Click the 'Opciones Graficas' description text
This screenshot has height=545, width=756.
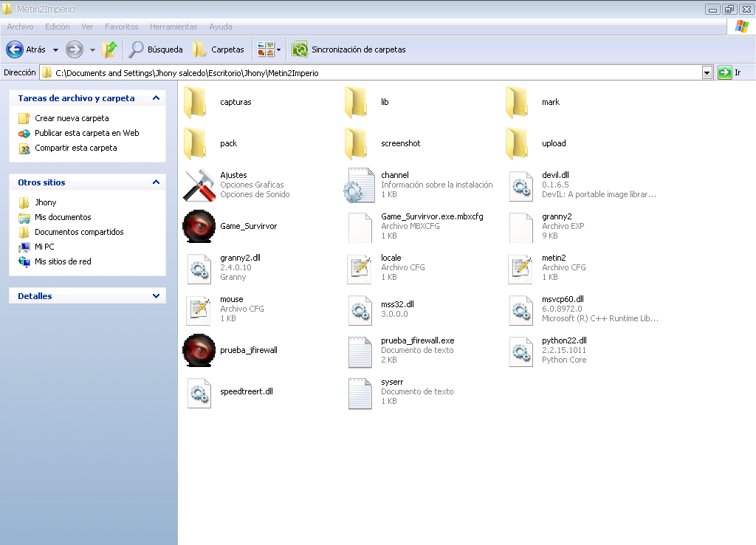(x=252, y=185)
